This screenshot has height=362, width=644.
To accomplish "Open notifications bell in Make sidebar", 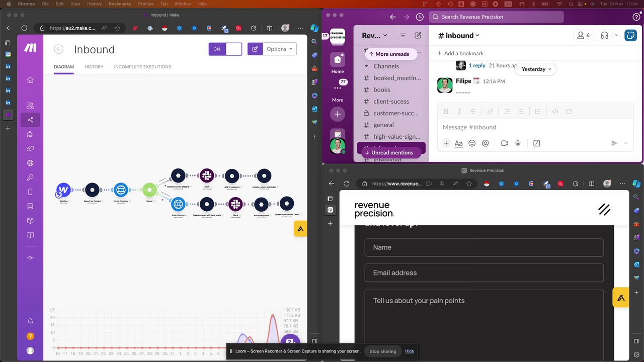I will click(30, 321).
